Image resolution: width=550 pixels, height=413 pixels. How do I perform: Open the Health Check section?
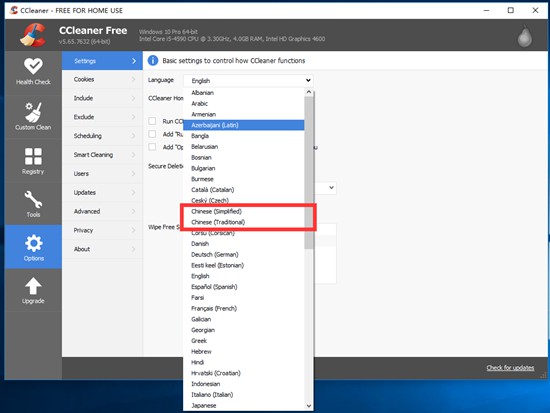point(33,72)
